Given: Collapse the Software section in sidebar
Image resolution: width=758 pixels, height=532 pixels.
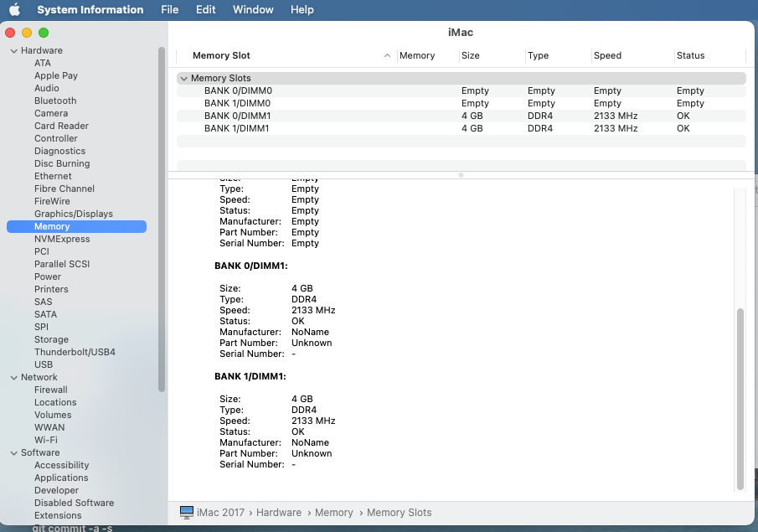Looking at the screenshot, I should pyautogui.click(x=14, y=453).
